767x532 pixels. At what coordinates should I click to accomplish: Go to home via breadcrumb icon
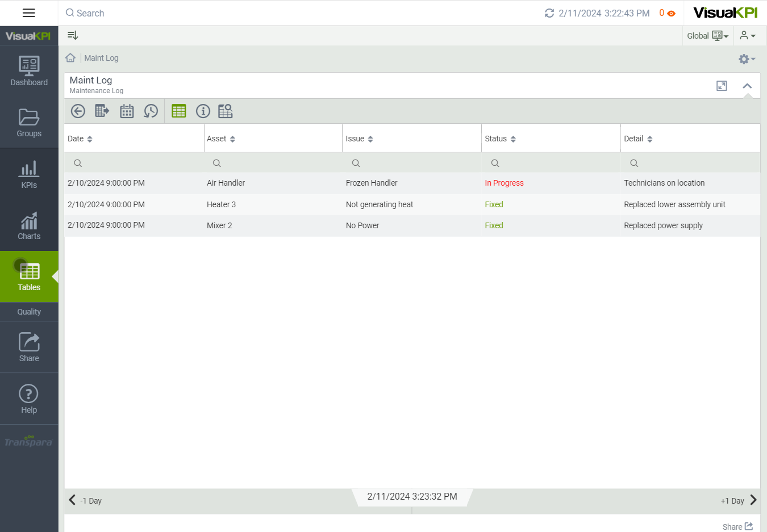point(70,58)
